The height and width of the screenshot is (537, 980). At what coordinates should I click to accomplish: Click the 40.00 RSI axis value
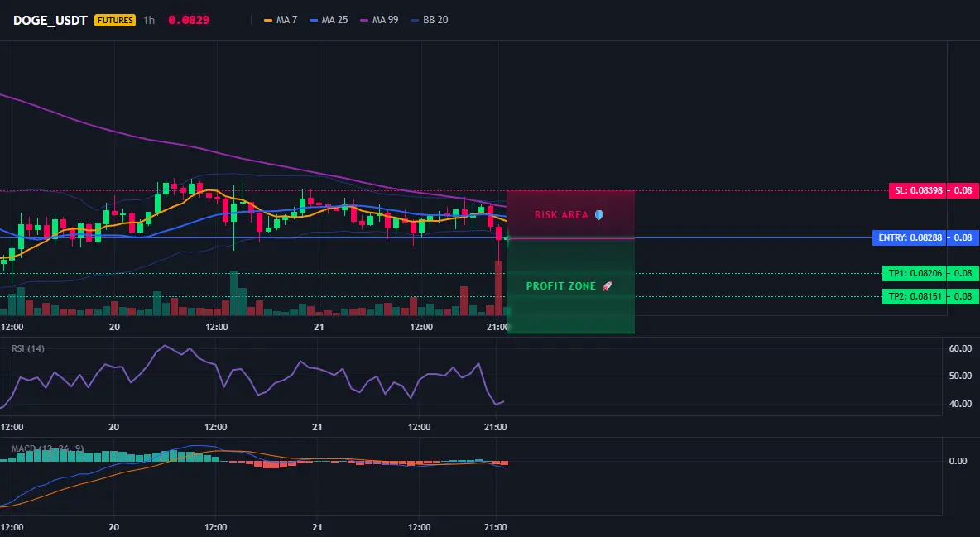coord(961,404)
